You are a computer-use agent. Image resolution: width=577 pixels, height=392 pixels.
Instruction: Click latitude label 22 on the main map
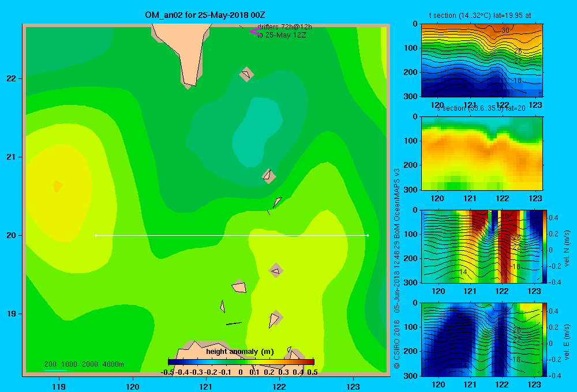point(12,78)
